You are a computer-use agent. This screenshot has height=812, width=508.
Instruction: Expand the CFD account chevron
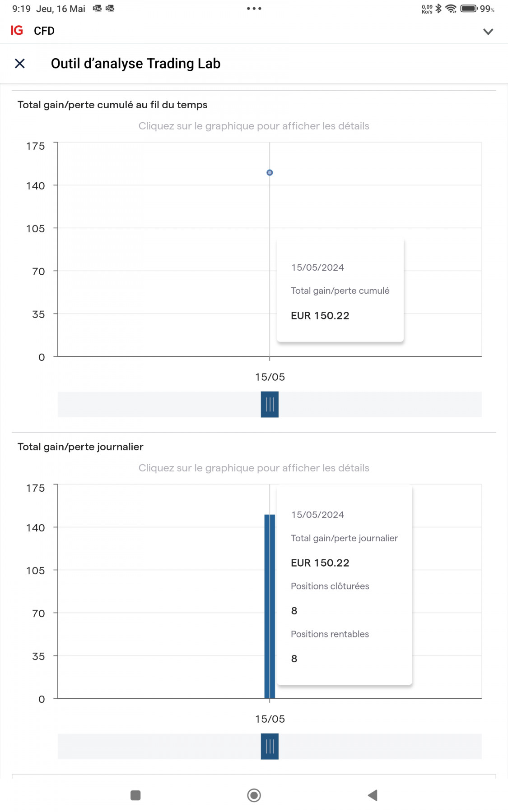pyautogui.click(x=488, y=32)
